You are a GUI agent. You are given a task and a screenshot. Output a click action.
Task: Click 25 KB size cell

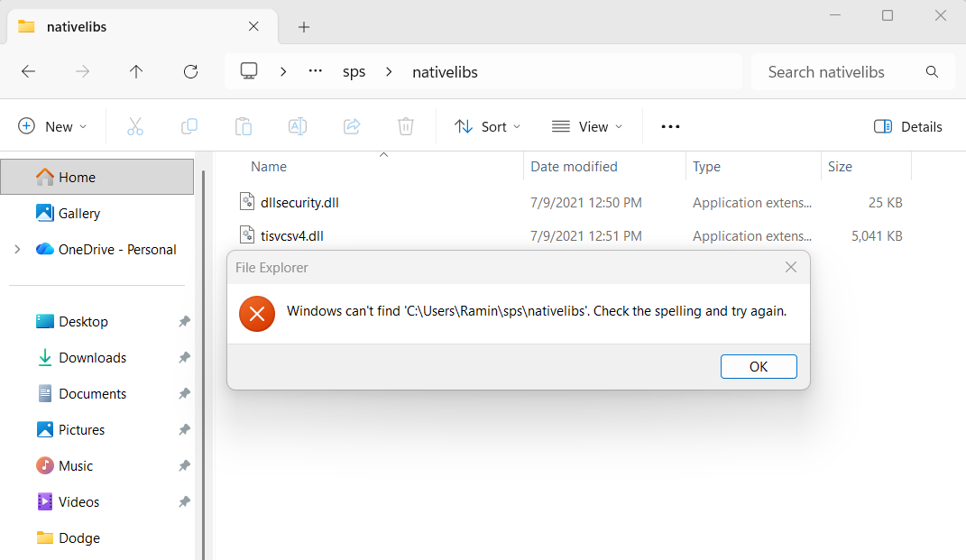point(886,203)
